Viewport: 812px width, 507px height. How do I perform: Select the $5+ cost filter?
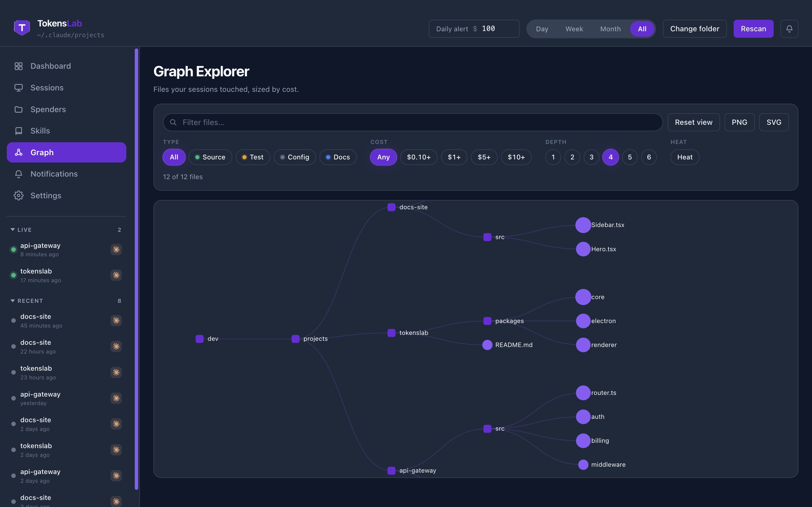tap(484, 157)
